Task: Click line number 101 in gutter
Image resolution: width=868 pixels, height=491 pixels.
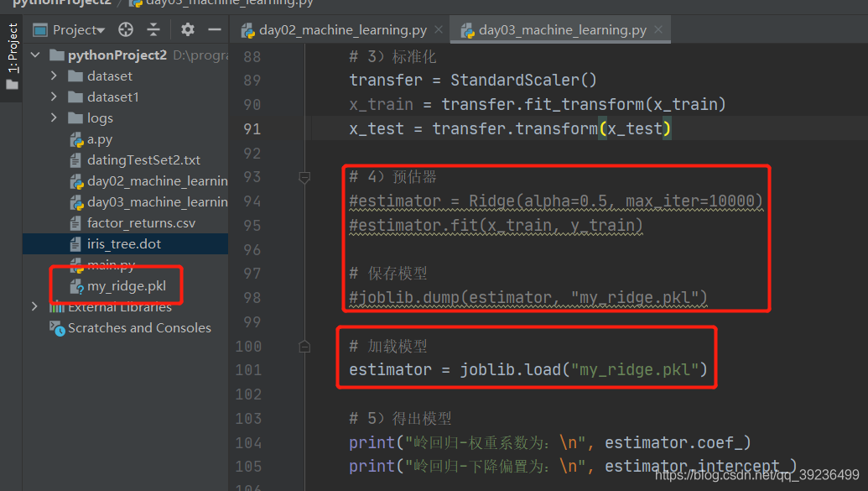Action: [x=248, y=369]
